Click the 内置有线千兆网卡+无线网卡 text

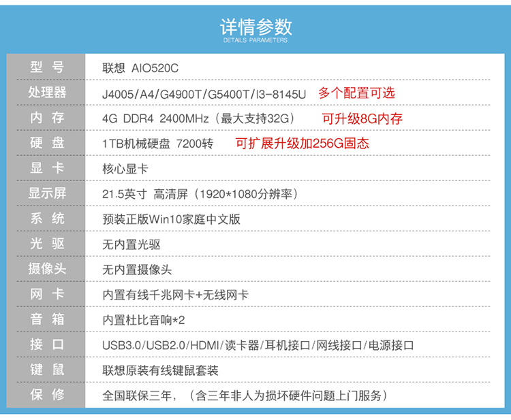(x=175, y=295)
